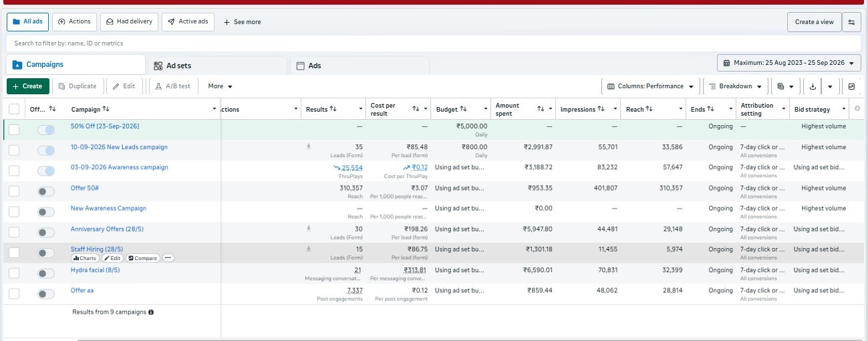Toggle 03-09-2026 Awareness campaign switch
868x341 pixels.
pos(46,171)
